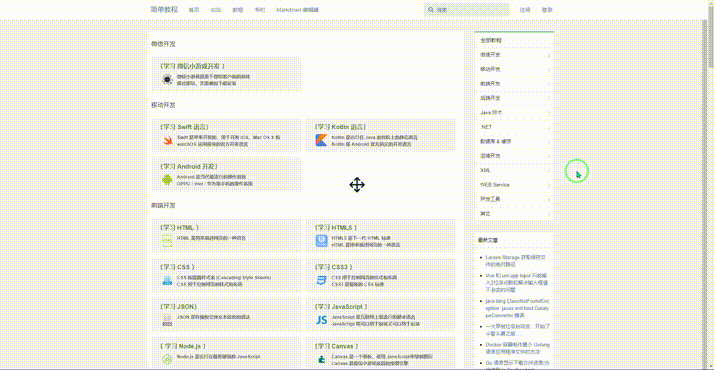Expand the 开发工具 sidebar category
The height and width of the screenshot is (370, 714).
click(514, 199)
